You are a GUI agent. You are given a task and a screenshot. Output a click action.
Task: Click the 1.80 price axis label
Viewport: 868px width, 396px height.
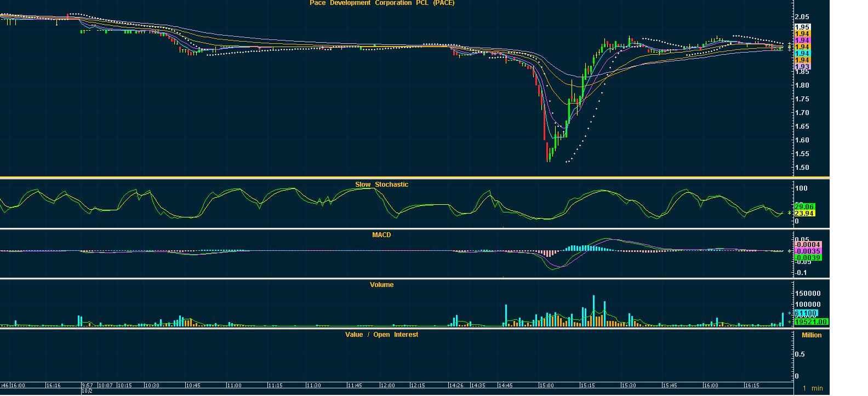pos(802,85)
